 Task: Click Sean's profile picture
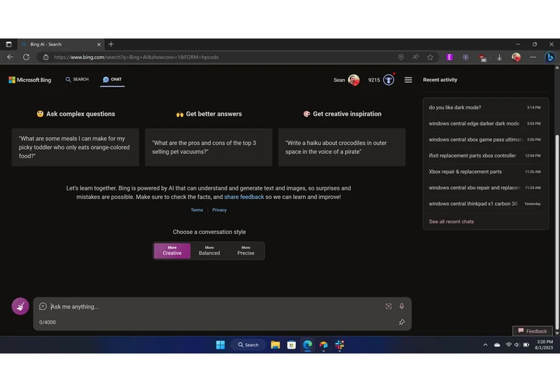tap(353, 80)
